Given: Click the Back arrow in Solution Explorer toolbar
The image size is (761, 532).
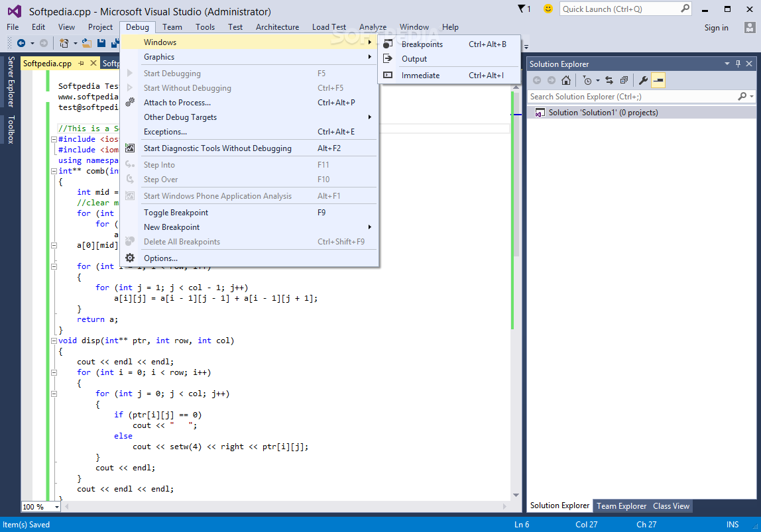Looking at the screenshot, I should 537,81.
